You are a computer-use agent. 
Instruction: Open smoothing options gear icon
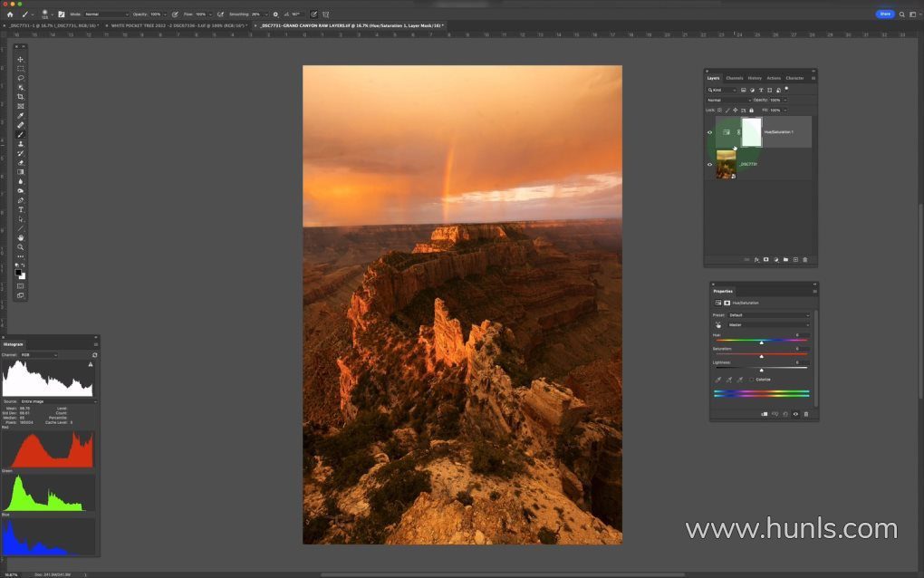275,14
